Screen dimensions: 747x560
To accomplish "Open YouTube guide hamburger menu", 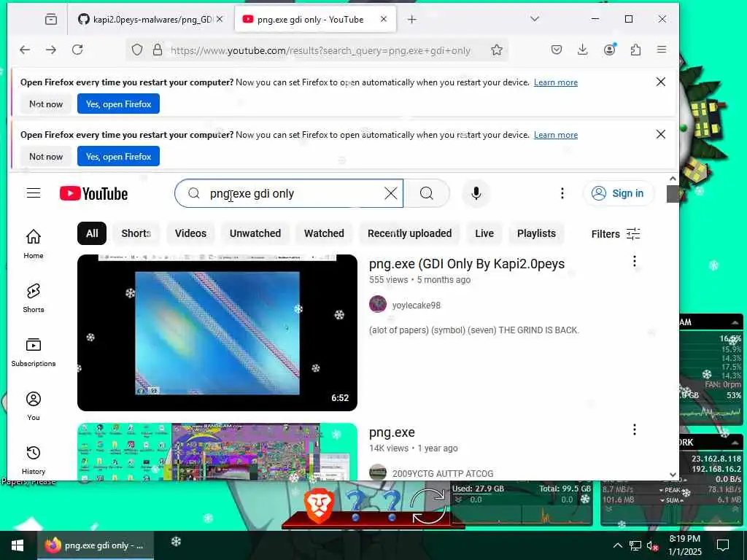I will 34,192.
